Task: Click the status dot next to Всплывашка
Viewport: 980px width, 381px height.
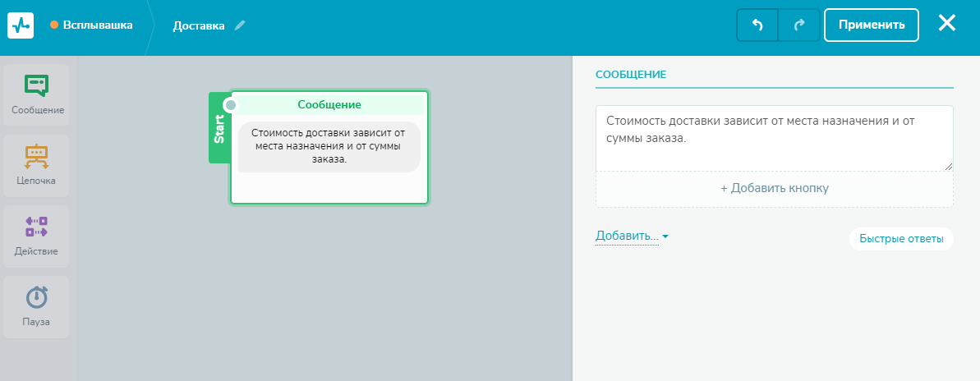Action: (54, 25)
